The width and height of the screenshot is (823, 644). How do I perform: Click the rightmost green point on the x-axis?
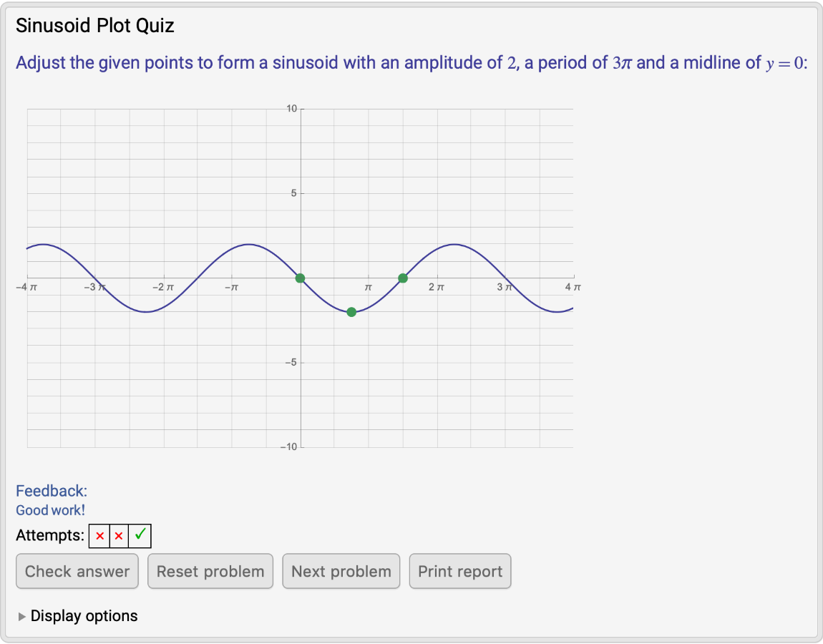pyautogui.click(x=403, y=278)
